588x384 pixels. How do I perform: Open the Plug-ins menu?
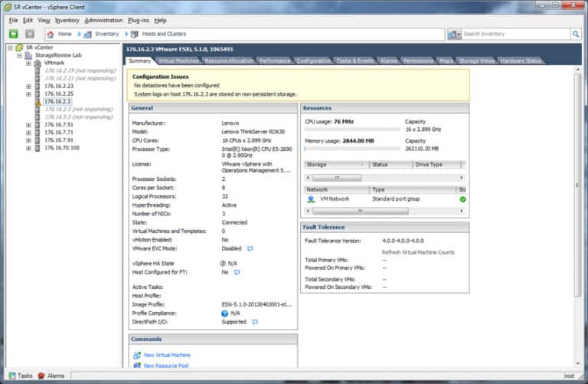coord(139,20)
